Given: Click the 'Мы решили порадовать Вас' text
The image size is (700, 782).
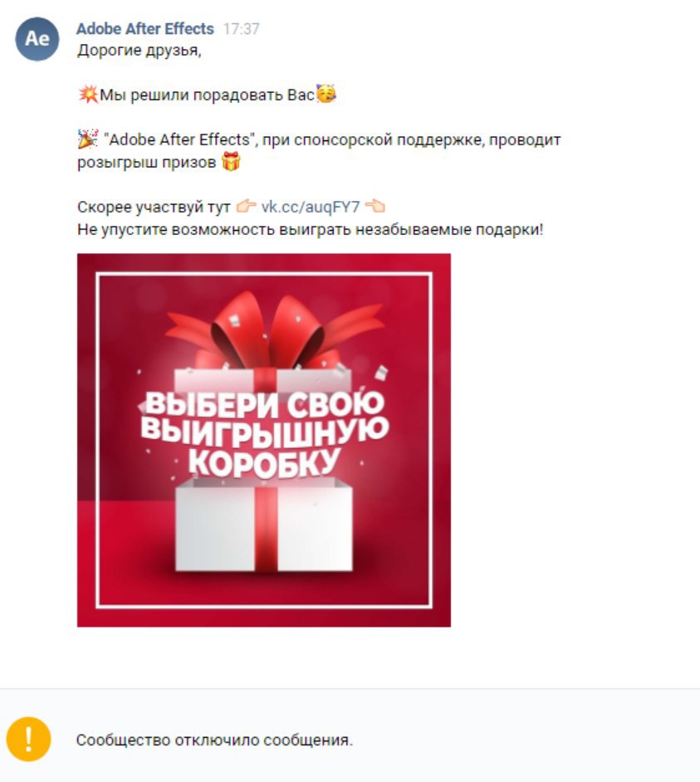Looking at the screenshot, I should pyautogui.click(x=207, y=95).
